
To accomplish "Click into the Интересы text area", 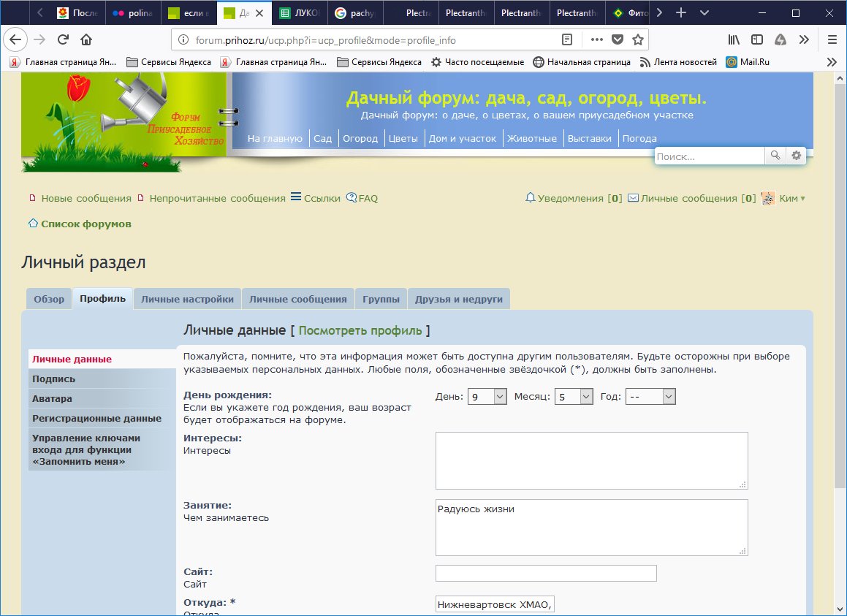I will pos(591,460).
